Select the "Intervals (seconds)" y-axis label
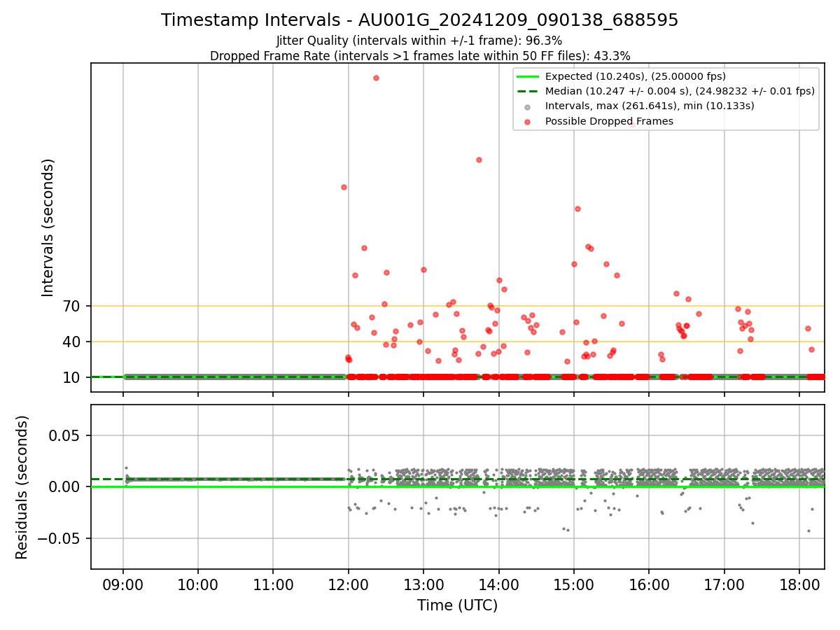Viewport: 840px width, 630px height. (x=48, y=227)
